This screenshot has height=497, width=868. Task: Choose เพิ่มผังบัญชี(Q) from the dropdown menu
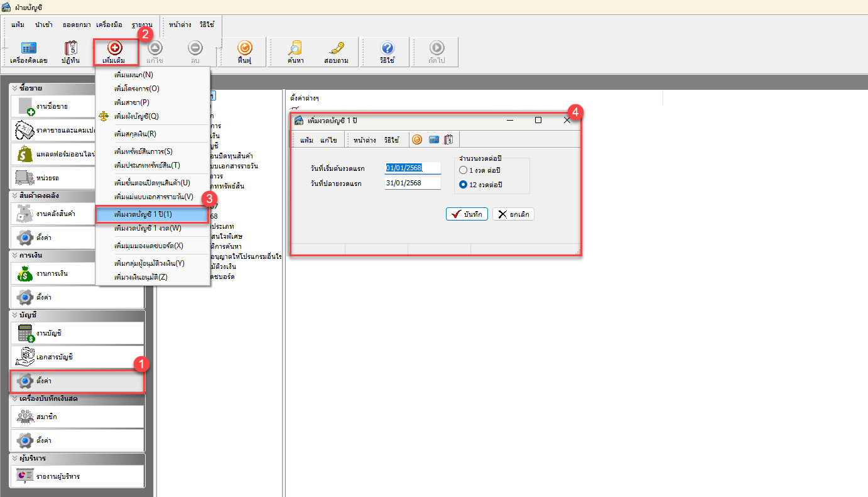coord(136,116)
